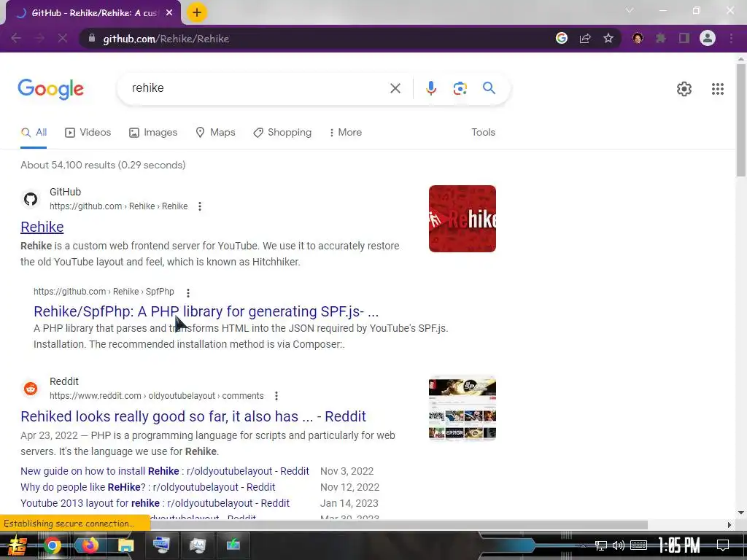Focus the rehike search field

pos(258,88)
